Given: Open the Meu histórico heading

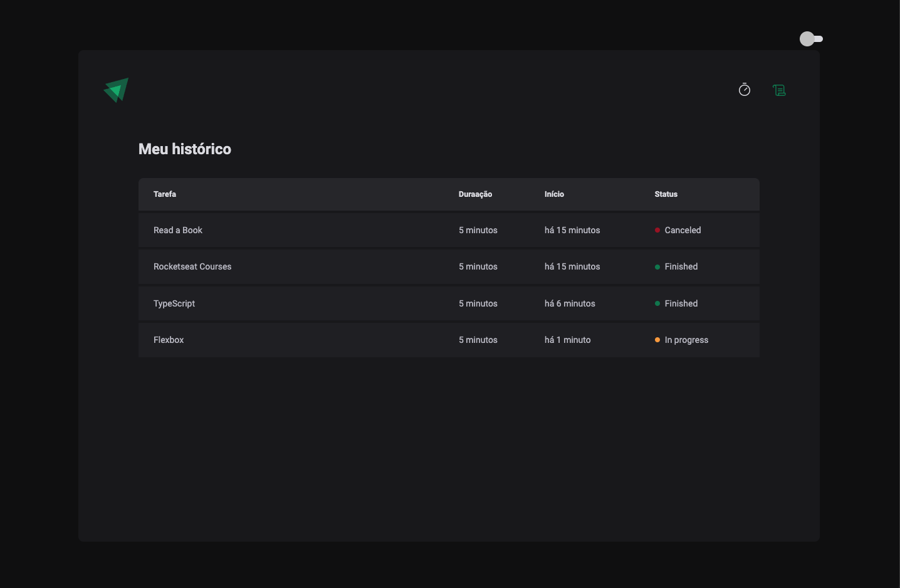Looking at the screenshot, I should pos(185,149).
